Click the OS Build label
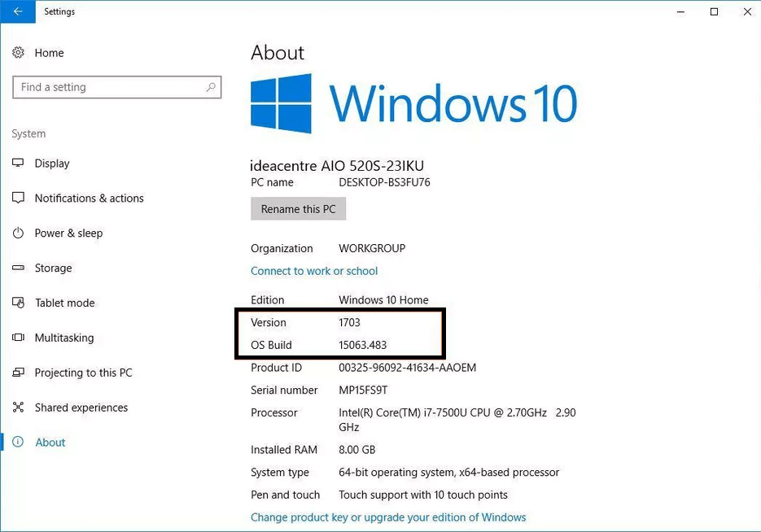761x532 pixels. tap(271, 345)
